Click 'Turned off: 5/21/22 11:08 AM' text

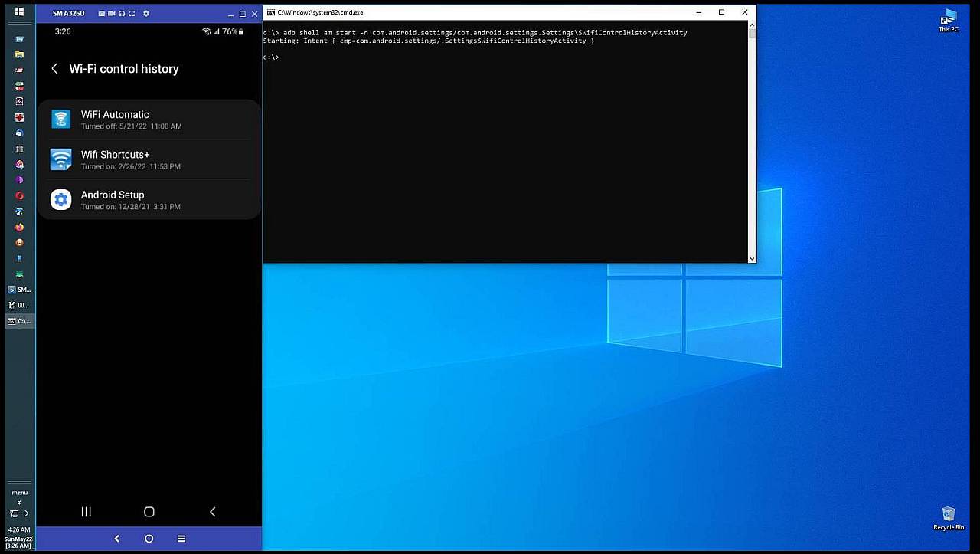click(131, 126)
